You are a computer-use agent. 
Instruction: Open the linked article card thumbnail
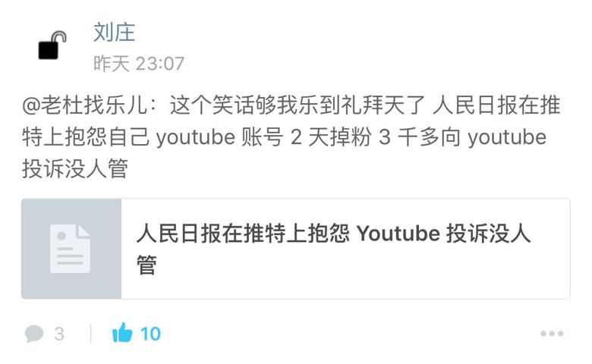71,249
